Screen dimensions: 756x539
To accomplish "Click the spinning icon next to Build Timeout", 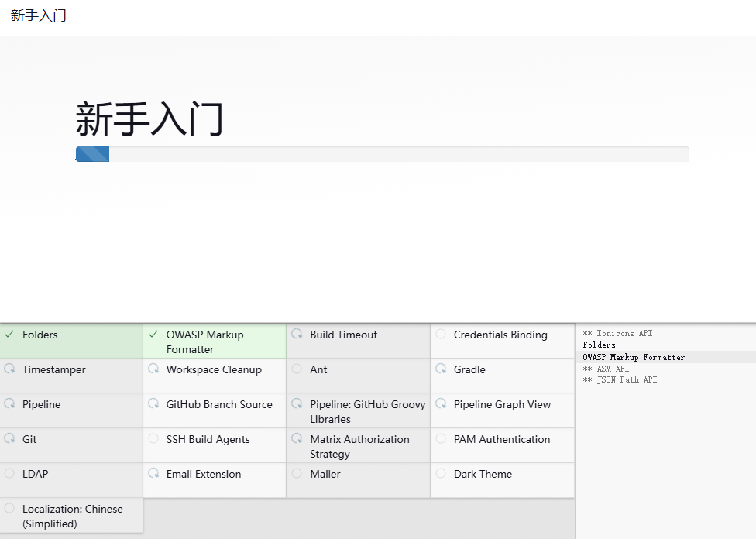I will tap(297, 335).
